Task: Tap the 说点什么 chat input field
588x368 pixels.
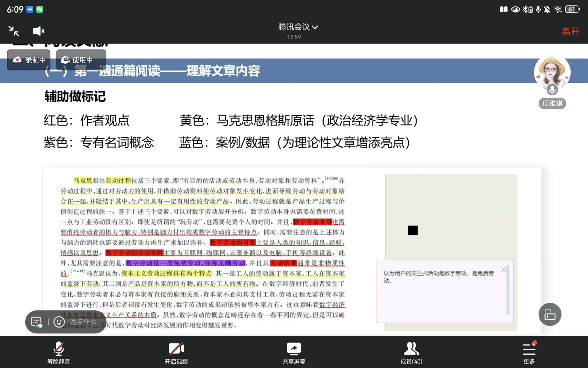Action: 83,322
